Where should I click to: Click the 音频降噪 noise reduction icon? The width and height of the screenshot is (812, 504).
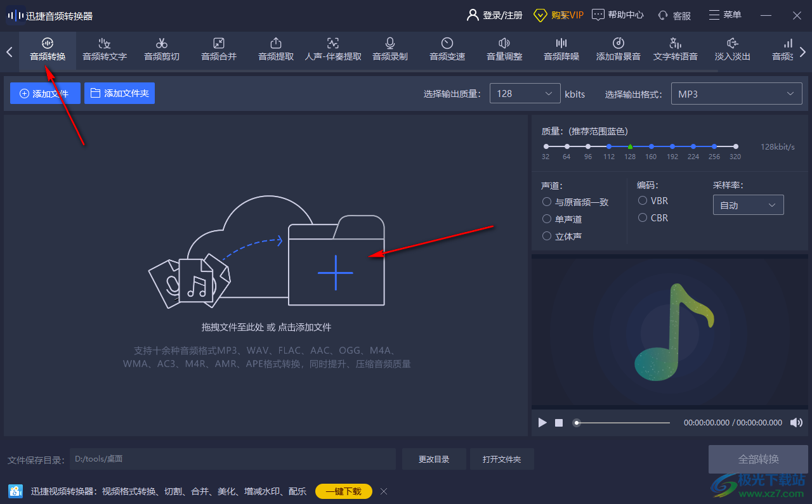coord(561,43)
